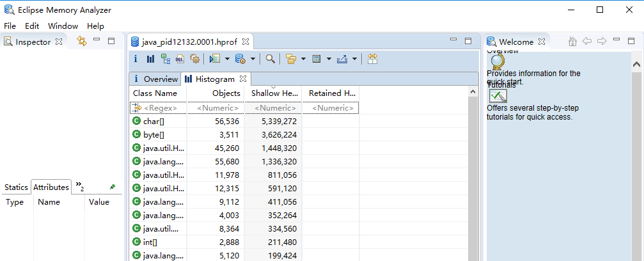644x261 pixels.
Task: Open the OQL query editor icon
Action: pos(180,59)
